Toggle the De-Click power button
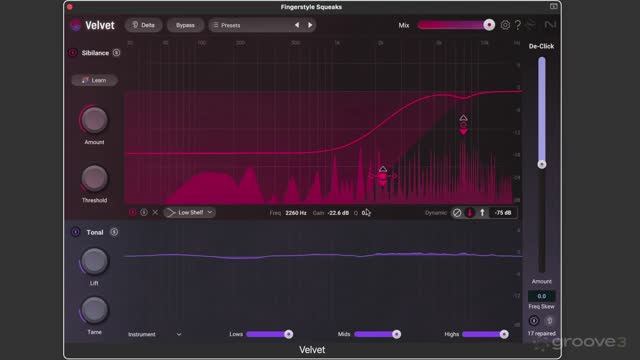This screenshot has height=360, width=640. (534, 321)
